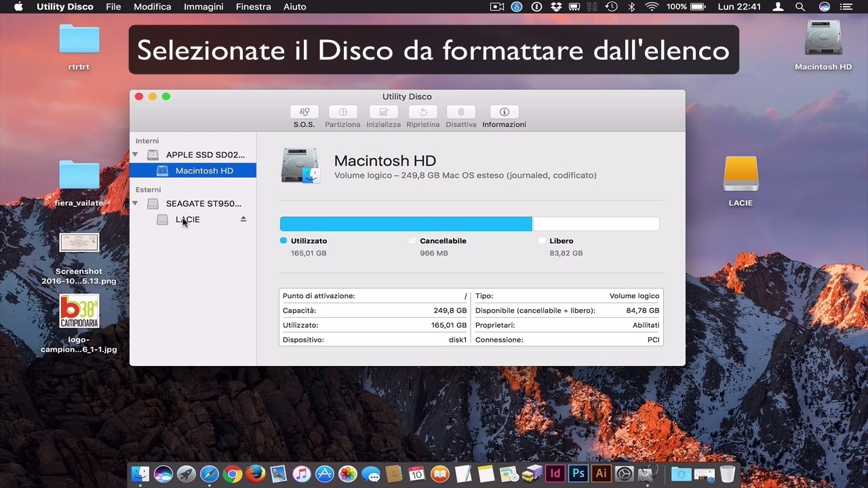Click the Partiziona toolbar icon
Viewport: 868px width, 488px height.
343,112
